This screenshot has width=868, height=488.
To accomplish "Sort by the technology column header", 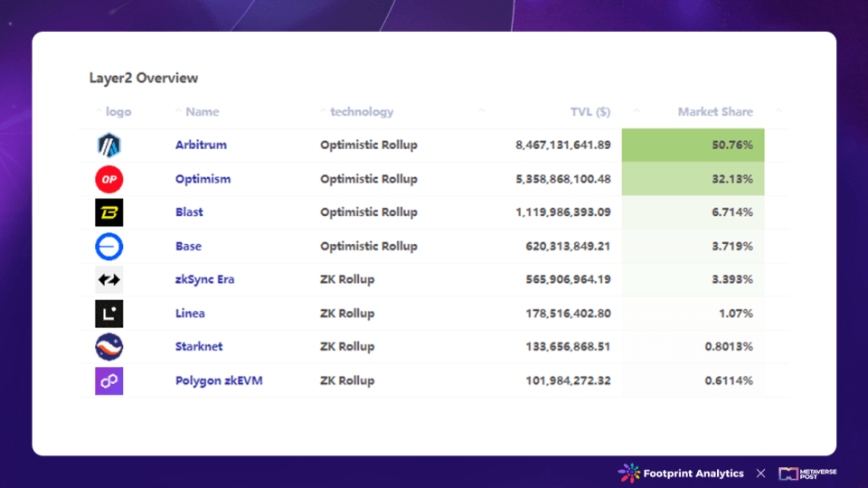I will tap(362, 112).
